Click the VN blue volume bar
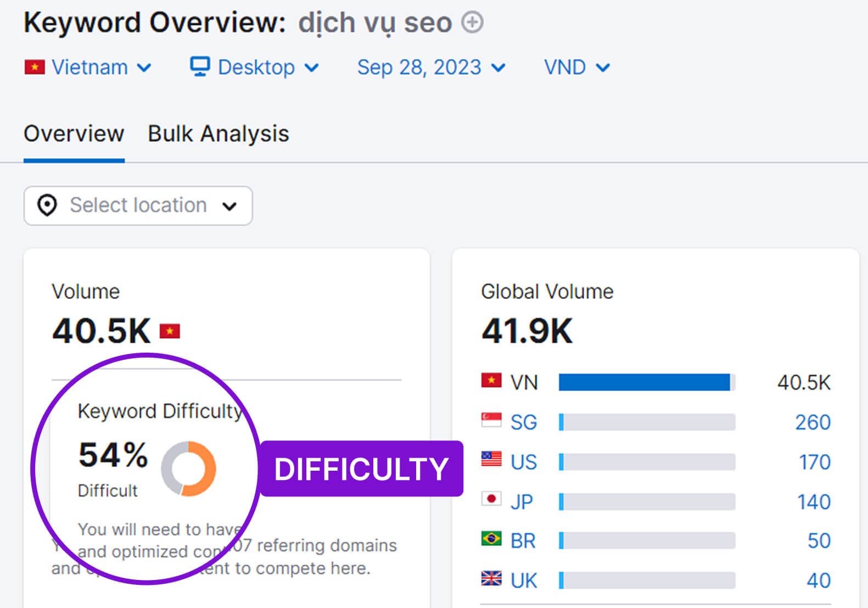This screenshot has height=608, width=868. (x=644, y=382)
